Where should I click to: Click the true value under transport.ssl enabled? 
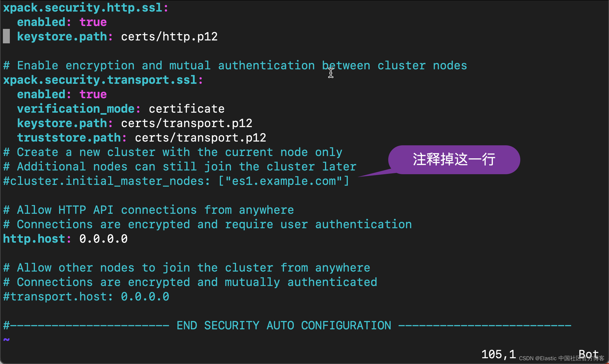point(93,94)
